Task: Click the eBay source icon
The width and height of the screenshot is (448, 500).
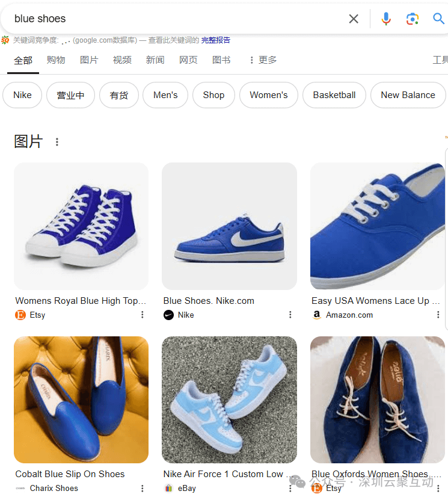Action: coord(168,488)
